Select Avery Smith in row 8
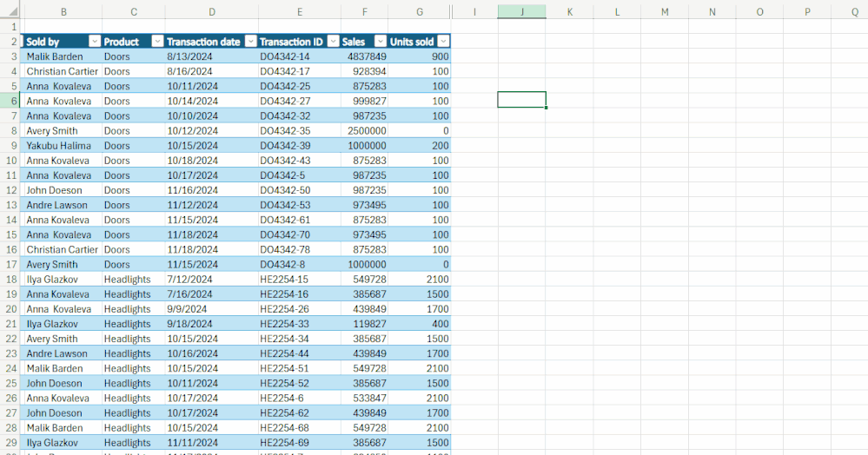868x455 pixels. point(62,130)
